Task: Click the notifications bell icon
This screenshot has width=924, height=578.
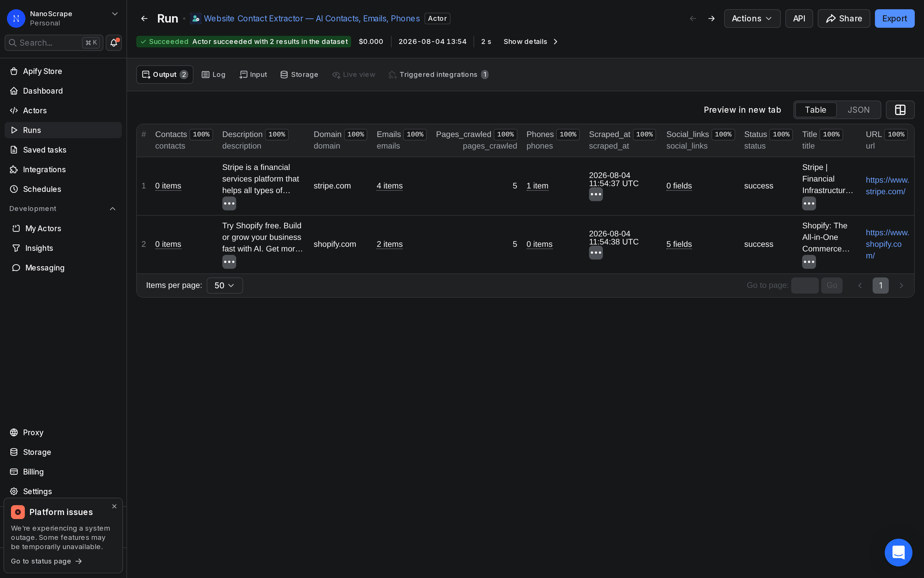Action: coord(114,43)
